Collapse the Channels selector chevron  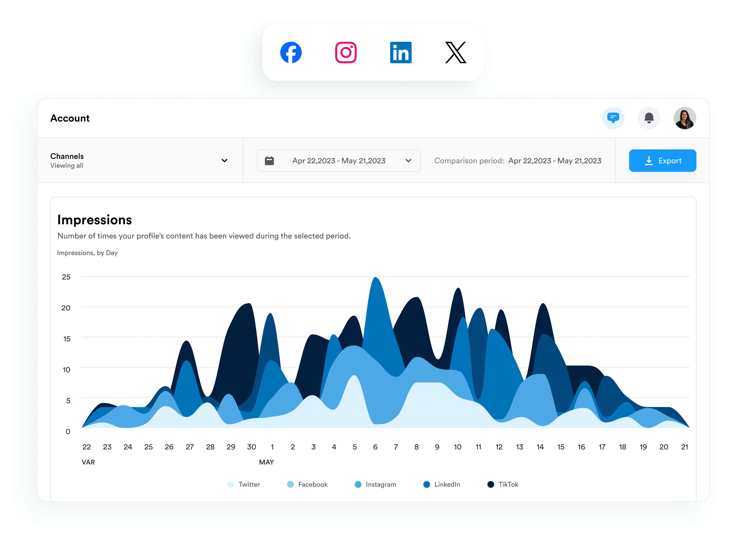(225, 161)
